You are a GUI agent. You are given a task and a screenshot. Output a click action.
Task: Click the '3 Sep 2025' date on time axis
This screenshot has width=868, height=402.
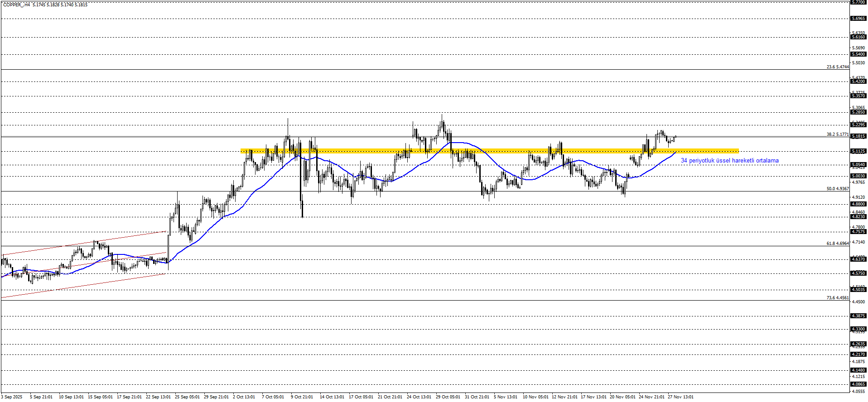13,397
